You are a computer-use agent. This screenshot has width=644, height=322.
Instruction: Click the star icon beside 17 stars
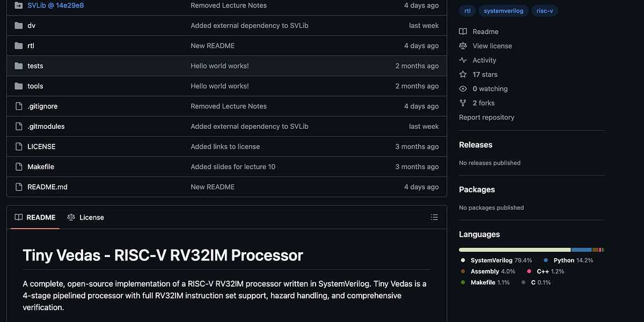[x=463, y=75]
